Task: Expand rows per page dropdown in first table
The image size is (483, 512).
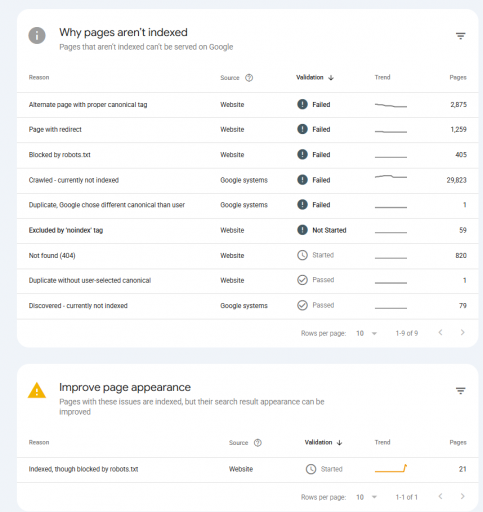Action: point(367,333)
